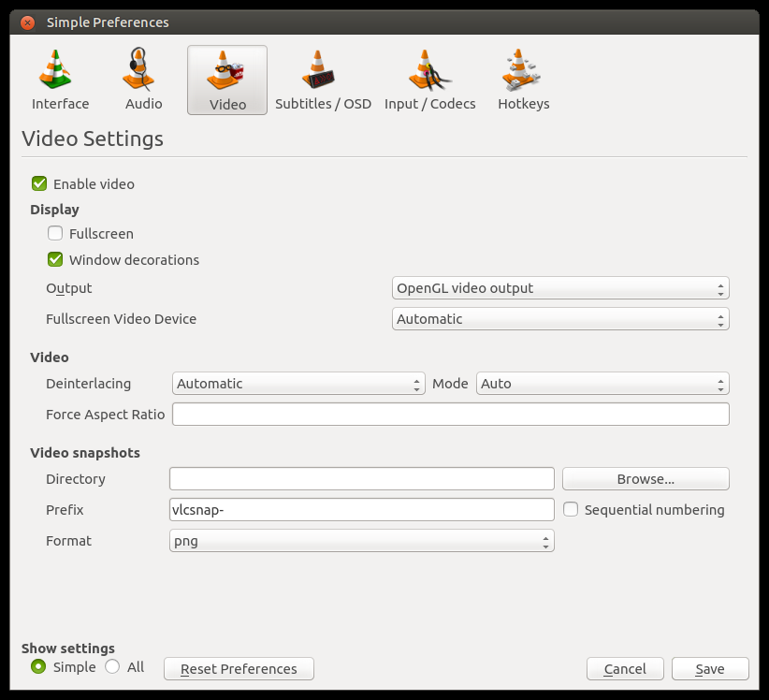The height and width of the screenshot is (700, 769).
Task: Open the Hotkeys configuration
Action: point(523,79)
